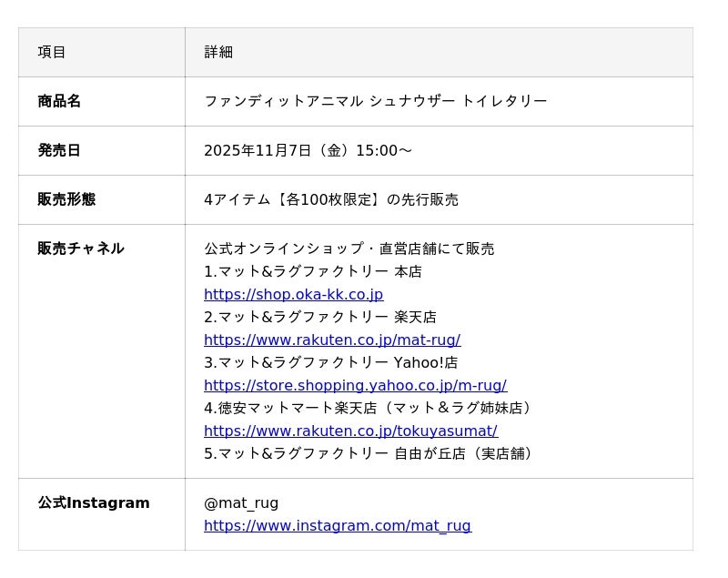Screen dimensions: 728x578
Task: Click the 販売形態 row label
Action: tap(66, 200)
